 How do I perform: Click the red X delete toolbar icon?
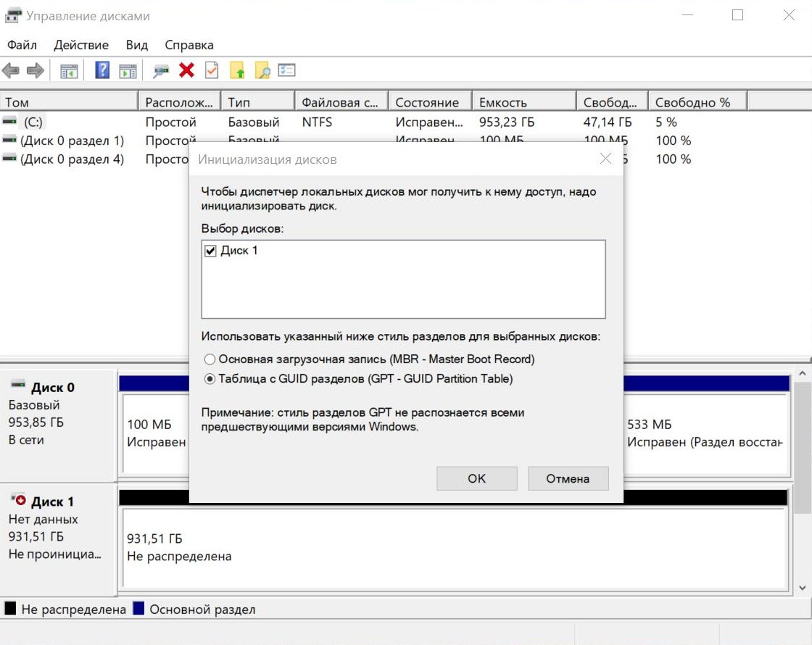pyautogui.click(x=186, y=70)
